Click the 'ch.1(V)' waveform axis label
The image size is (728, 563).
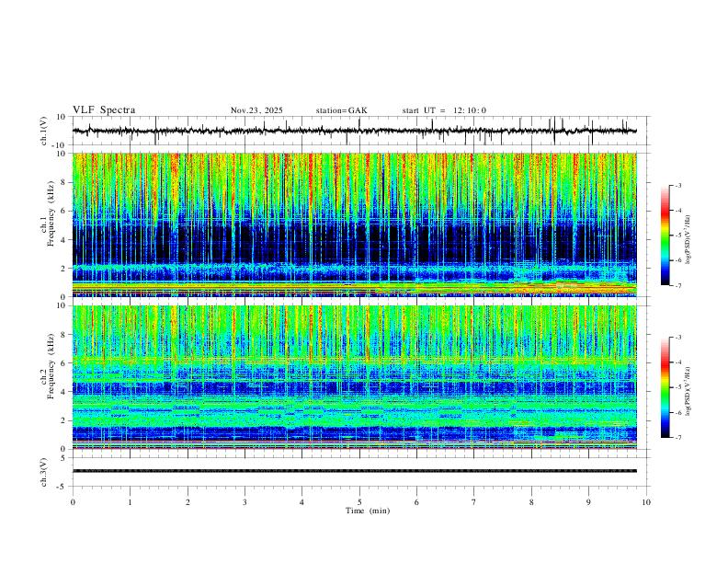click(x=44, y=131)
